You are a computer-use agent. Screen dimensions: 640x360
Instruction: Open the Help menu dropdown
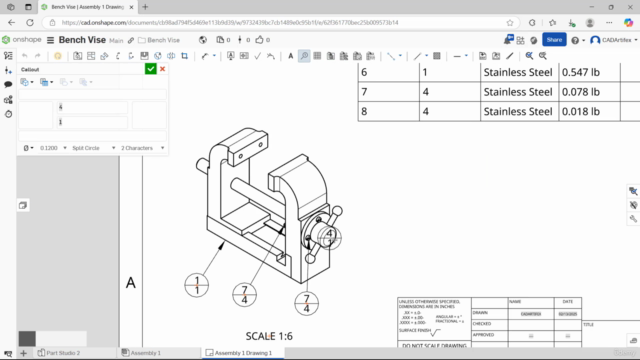(x=578, y=40)
